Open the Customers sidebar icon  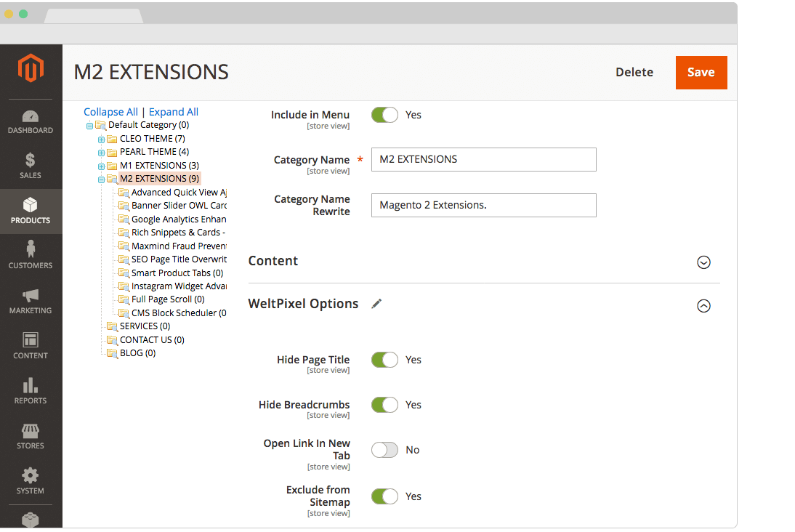click(x=31, y=250)
